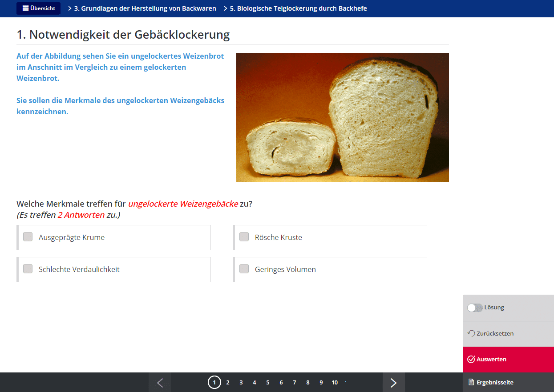Toggle the Lösung switch
Image resolution: width=554 pixels, height=392 pixels.
[475, 308]
